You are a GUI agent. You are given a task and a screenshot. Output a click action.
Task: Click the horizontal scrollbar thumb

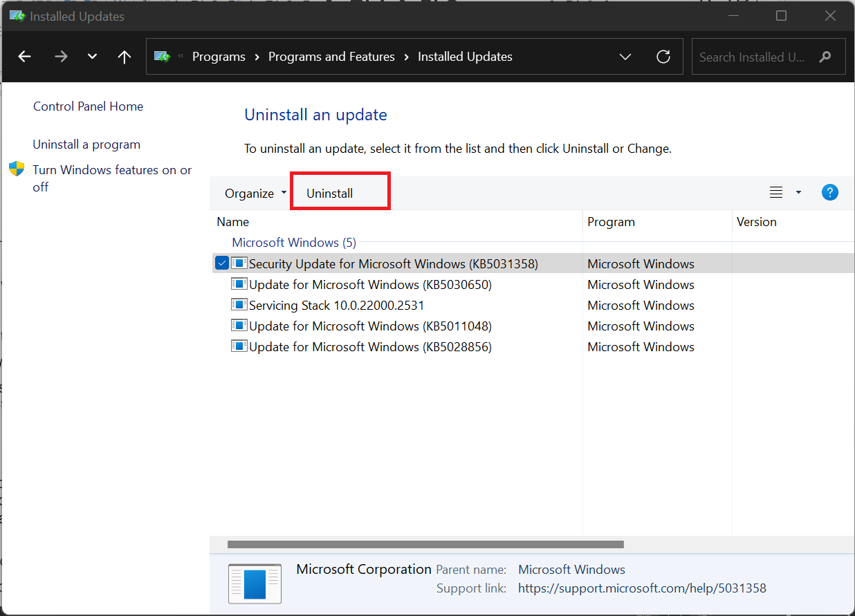[x=425, y=544]
